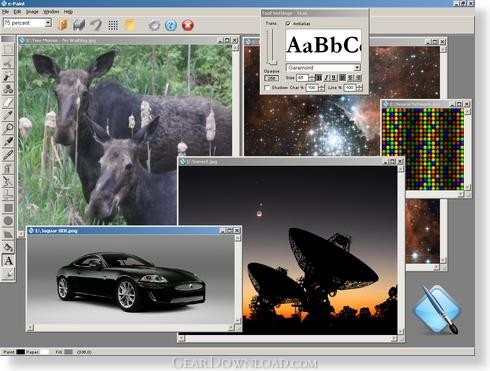
Task: Open the Window menu
Action: tap(51, 12)
